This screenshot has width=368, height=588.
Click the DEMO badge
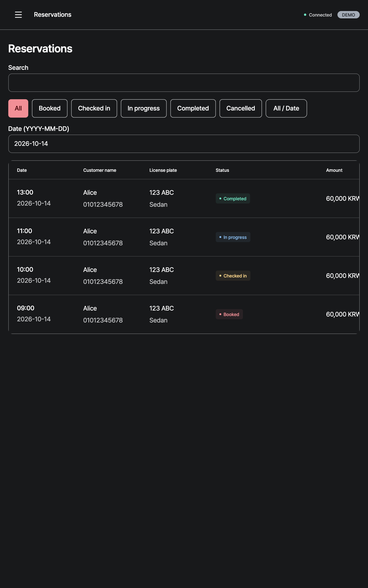[x=348, y=15]
